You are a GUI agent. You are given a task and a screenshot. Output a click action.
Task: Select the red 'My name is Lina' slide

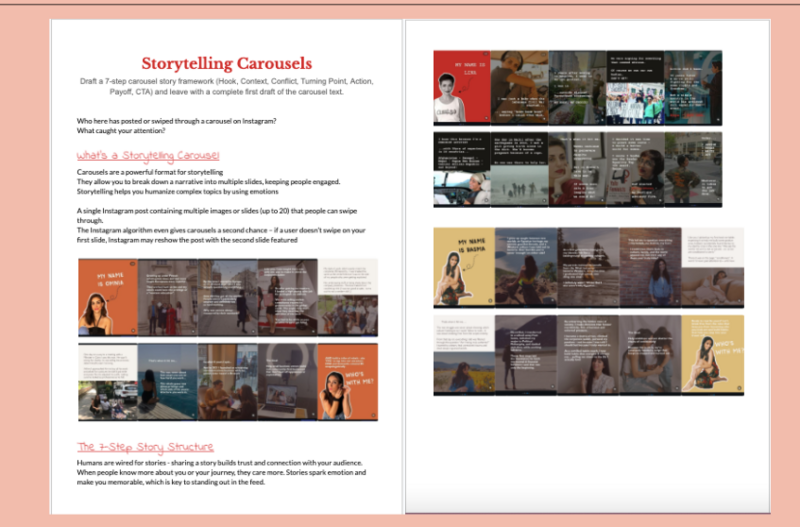(x=461, y=87)
